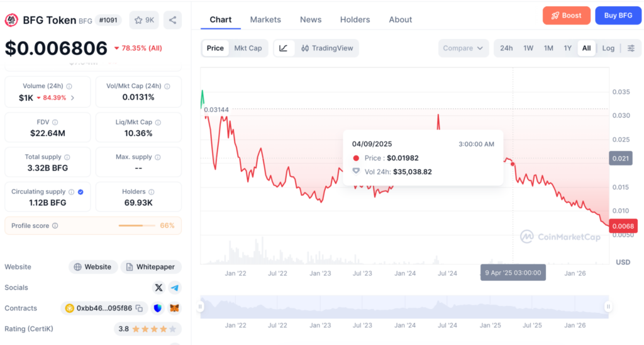Image resolution: width=644 pixels, height=345 pixels.
Task: Click the red price-point marker on chart
Action: pyautogui.click(x=513, y=164)
